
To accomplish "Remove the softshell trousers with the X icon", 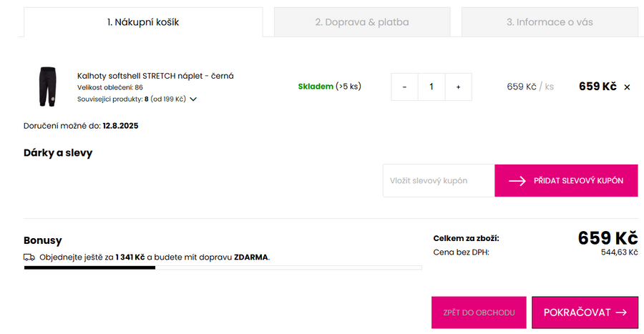I will point(627,87).
